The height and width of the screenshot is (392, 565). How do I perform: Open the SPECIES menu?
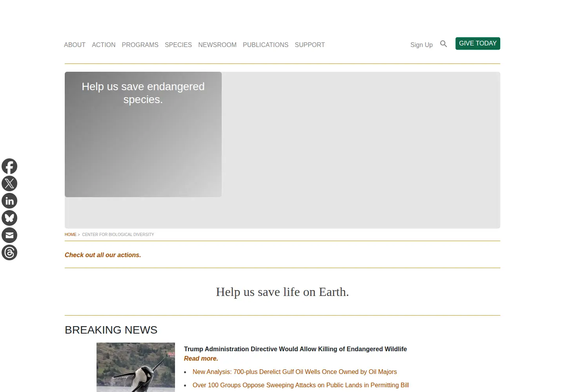178,45
